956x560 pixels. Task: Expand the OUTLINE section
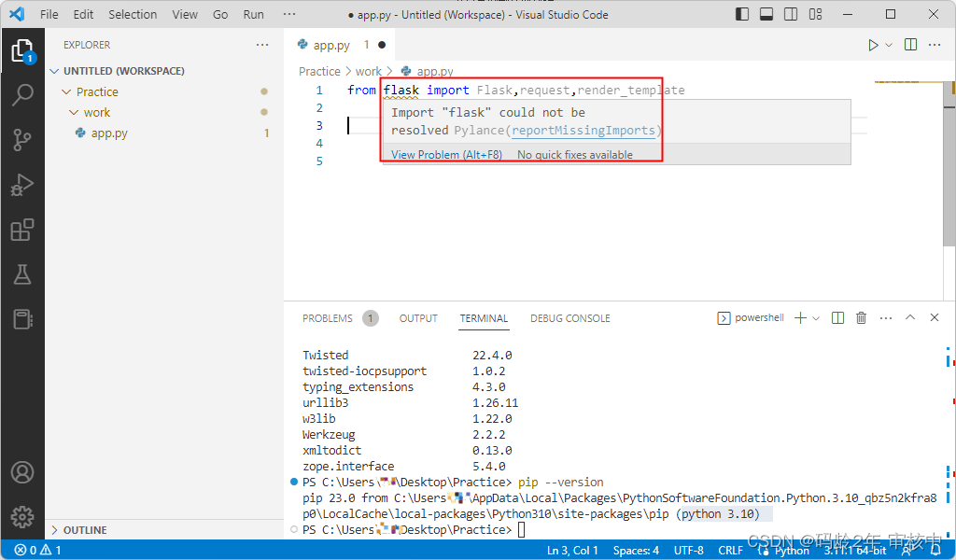85,530
